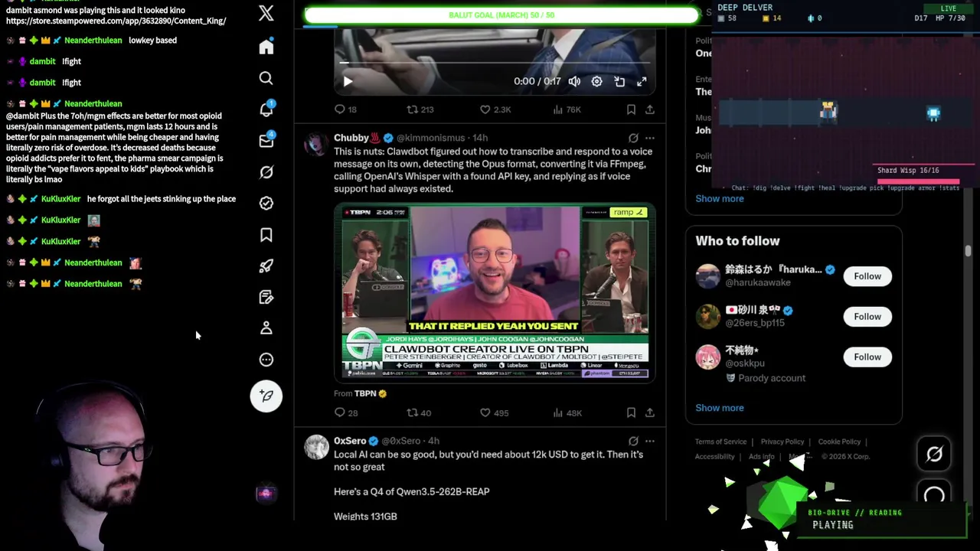Show more trending topics link
Viewport: 980px width, 551px height.
(719, 198)
